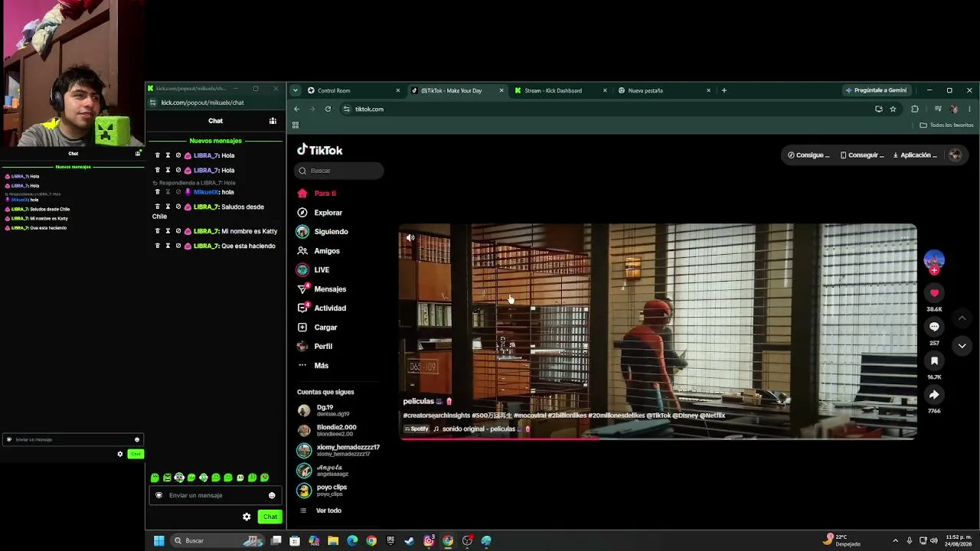Open the three-dot menu on the video

tap(904, 238)
